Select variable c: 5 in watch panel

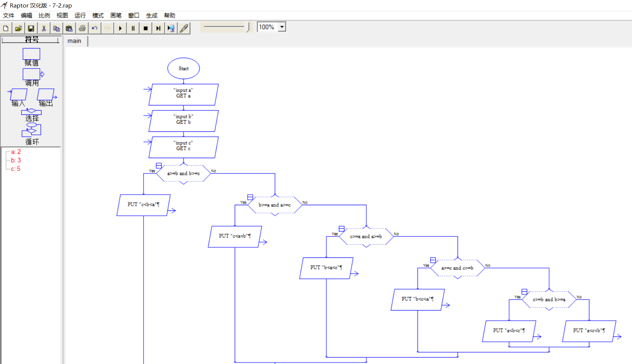click(16, 169)
